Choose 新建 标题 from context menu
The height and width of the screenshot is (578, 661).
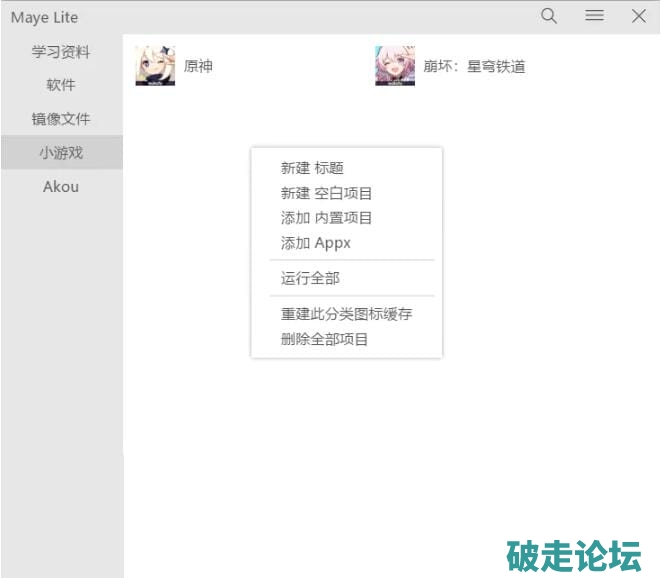point(312,168)
